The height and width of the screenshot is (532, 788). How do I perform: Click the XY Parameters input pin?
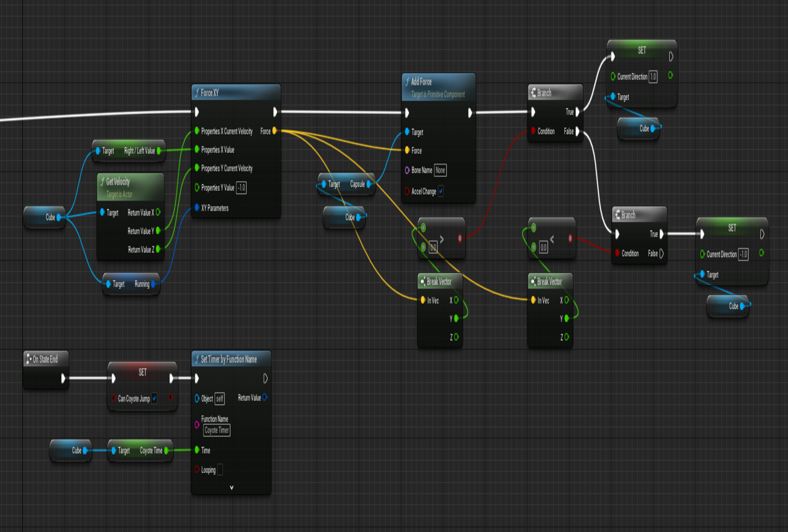[x=197, y=208]
